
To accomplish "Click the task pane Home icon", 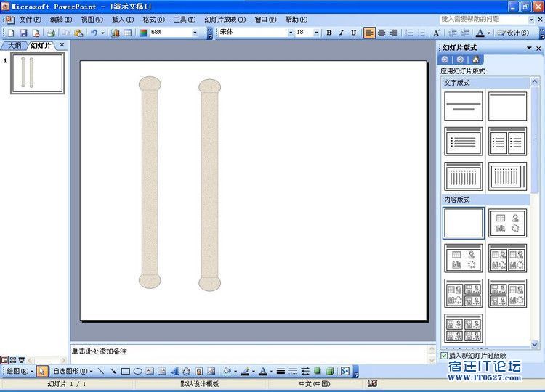I will click(475, 60).
